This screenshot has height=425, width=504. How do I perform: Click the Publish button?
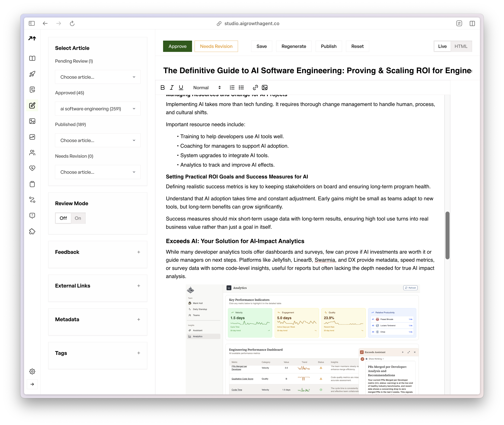tap(329, 46)
